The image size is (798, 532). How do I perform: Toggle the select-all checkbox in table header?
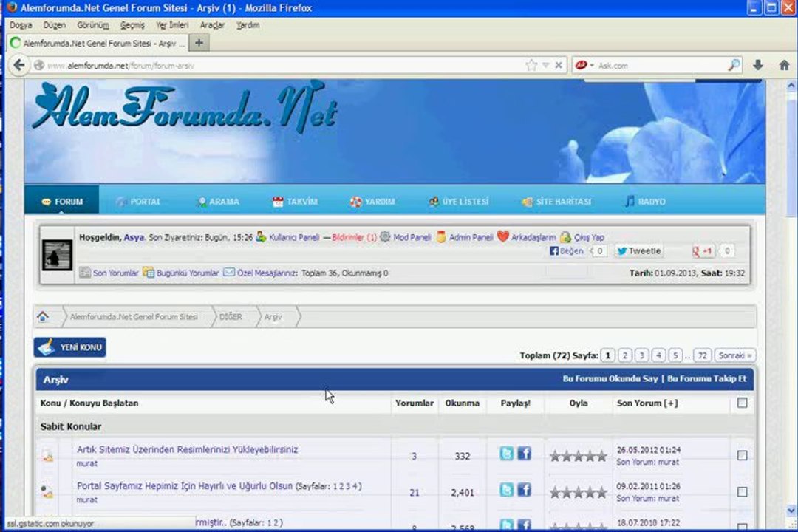742,403
